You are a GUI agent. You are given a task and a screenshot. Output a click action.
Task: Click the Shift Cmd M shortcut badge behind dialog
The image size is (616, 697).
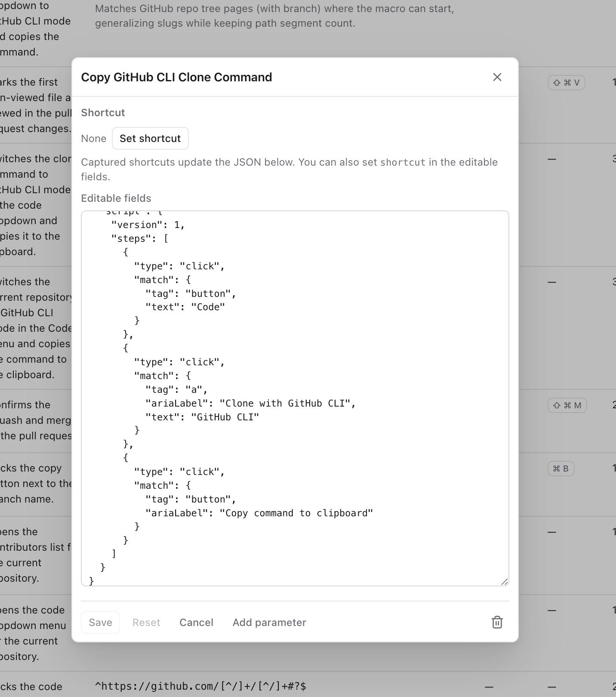(567, 405)
